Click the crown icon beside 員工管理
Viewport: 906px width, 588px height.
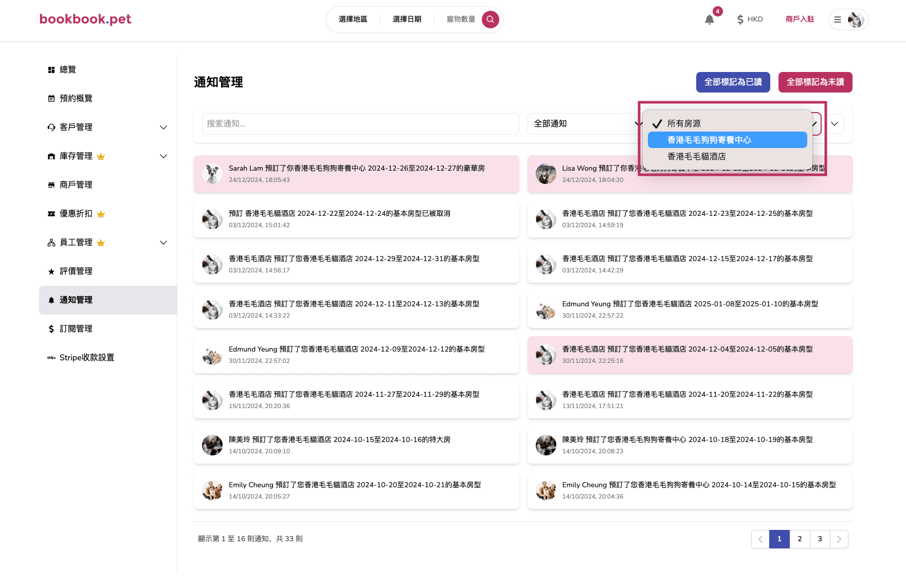coord(101,243)
